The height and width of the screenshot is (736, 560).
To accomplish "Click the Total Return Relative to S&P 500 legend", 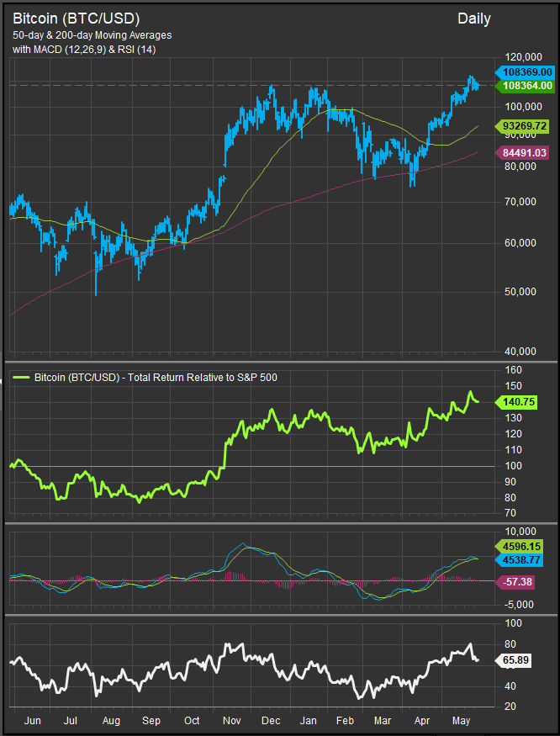I will tap(156, 377).
